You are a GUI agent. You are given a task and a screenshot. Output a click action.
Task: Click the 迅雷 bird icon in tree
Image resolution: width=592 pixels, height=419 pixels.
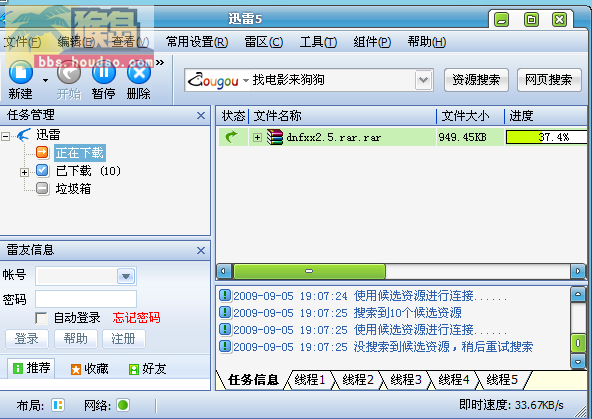coord(23,135)
